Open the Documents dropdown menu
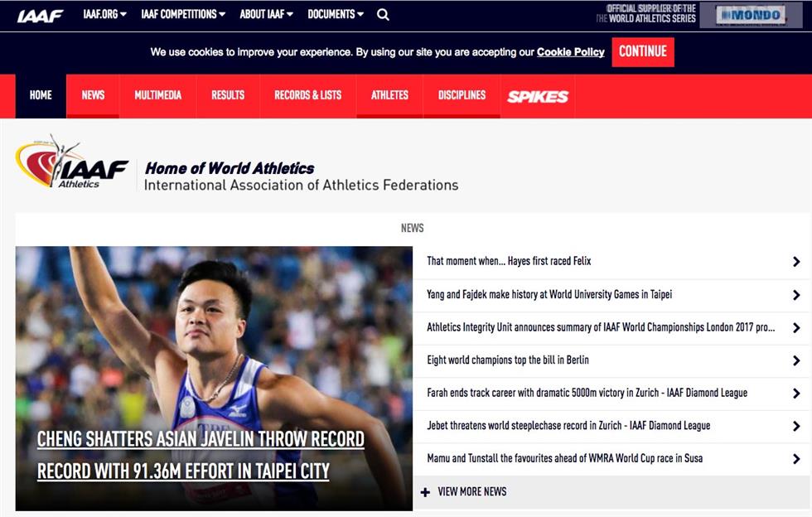The width and height of the screenshot is (812, 517). point(336,15)
